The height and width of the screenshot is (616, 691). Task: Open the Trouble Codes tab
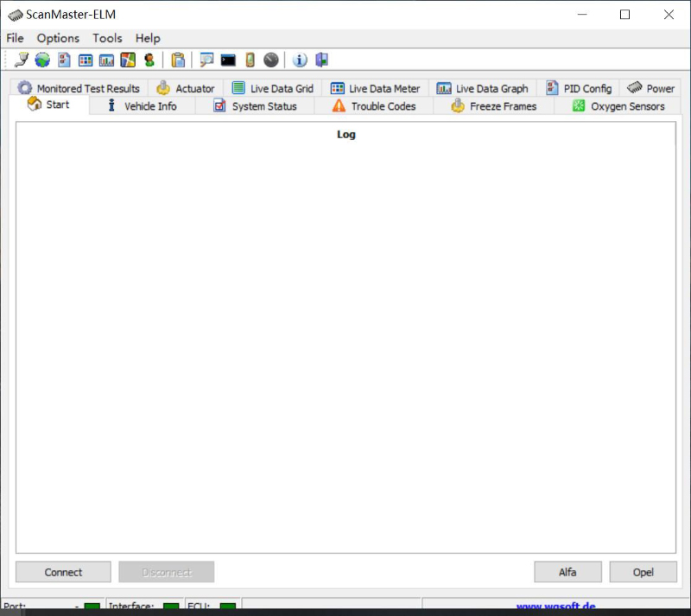point(374,106)
